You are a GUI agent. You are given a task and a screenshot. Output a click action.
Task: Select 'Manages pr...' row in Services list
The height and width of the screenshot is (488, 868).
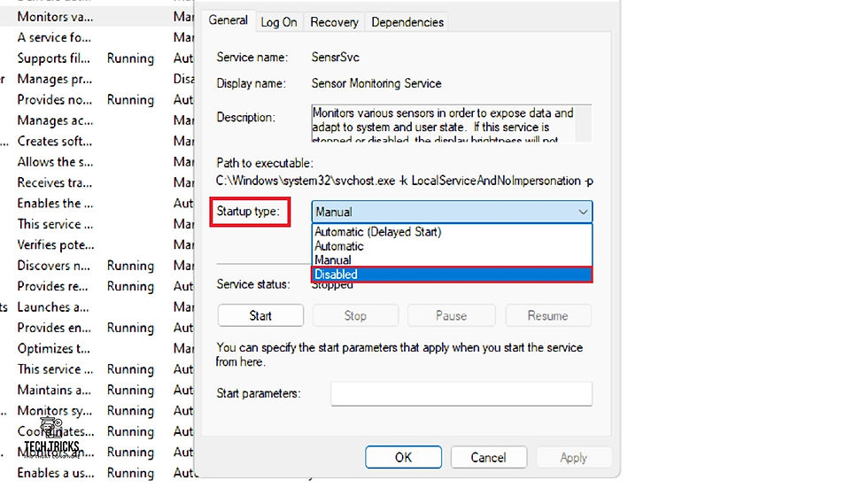click(97, 79)
